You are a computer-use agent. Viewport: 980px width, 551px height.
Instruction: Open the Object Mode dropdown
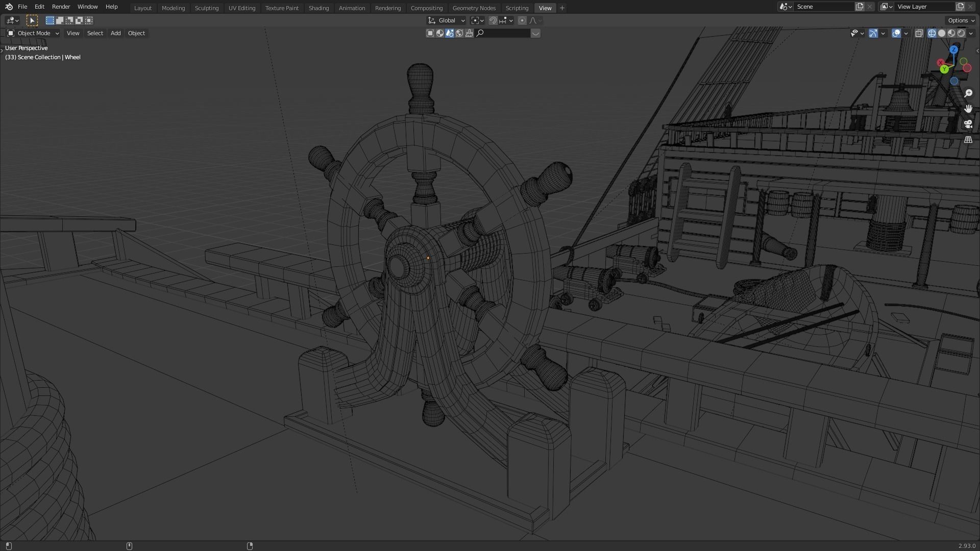click(33, 33)
